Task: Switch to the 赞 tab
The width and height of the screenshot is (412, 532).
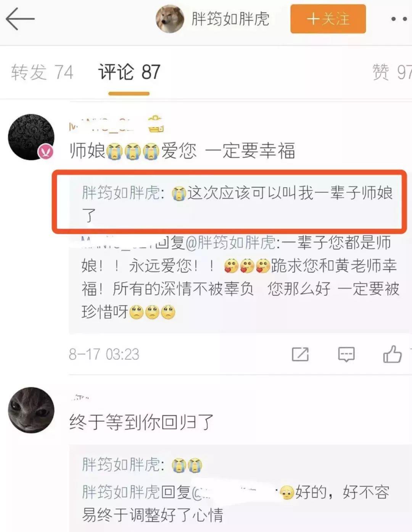Action: coord(391,72)
